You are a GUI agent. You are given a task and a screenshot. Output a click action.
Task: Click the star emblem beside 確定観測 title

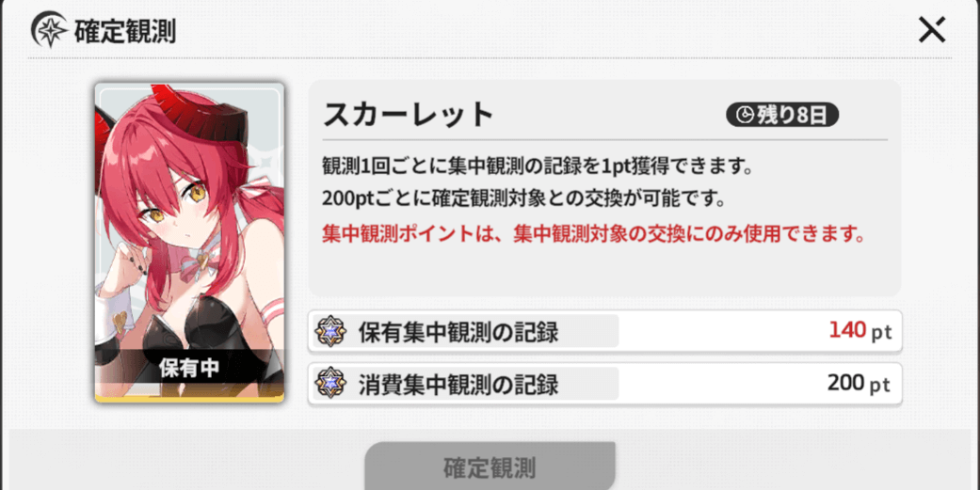coord(49,30)
